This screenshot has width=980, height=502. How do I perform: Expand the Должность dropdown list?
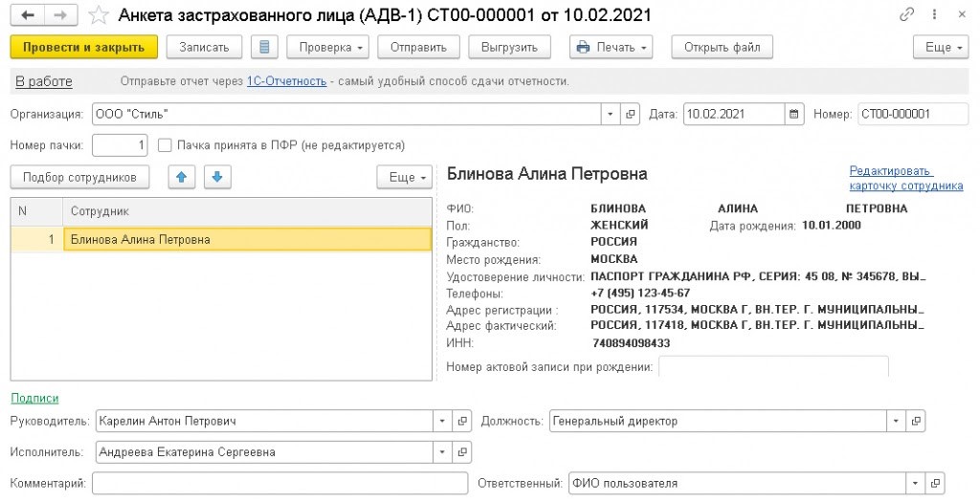point(895,421)
